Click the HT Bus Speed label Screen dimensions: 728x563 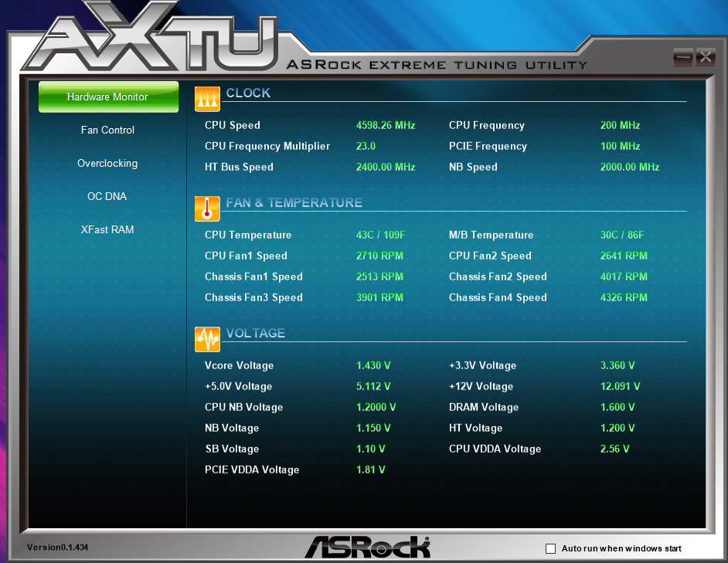coord(239,167)
